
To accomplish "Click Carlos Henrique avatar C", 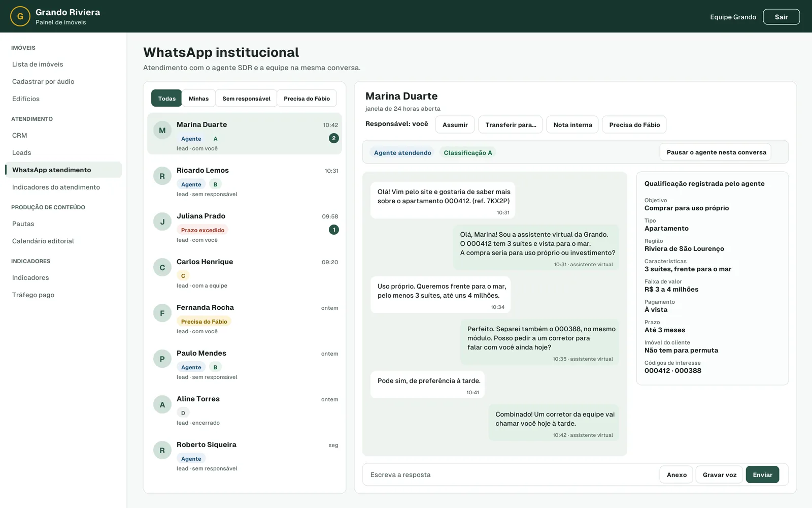I will [x=162, y=268].
